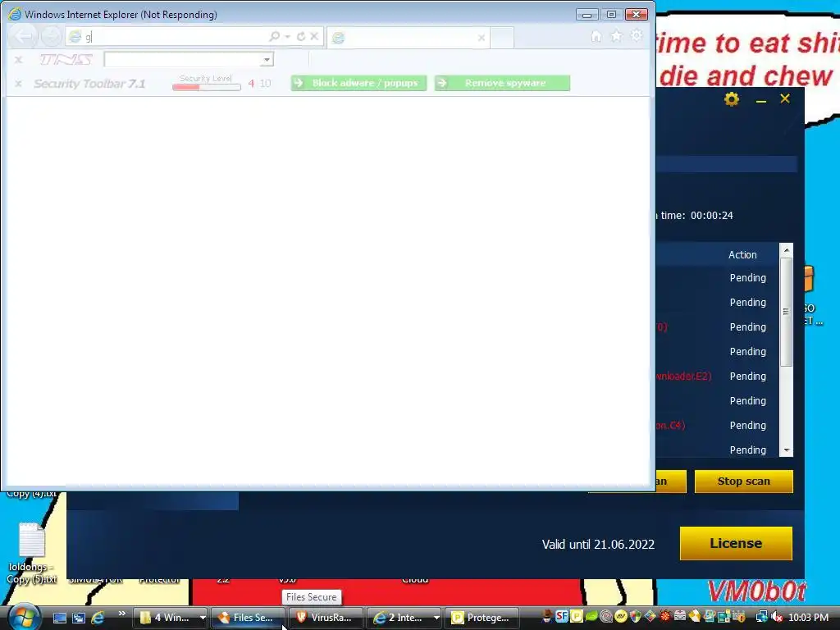Click the 10:03 PM taskbar clock
Screen dimensions: 840x630
click(808, 618)
